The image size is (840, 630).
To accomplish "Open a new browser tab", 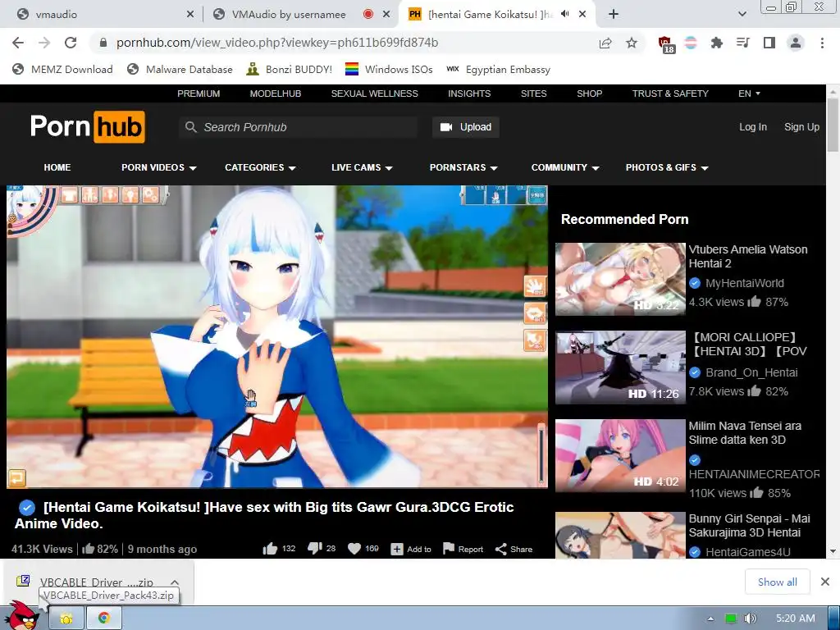I will [614, 15].
